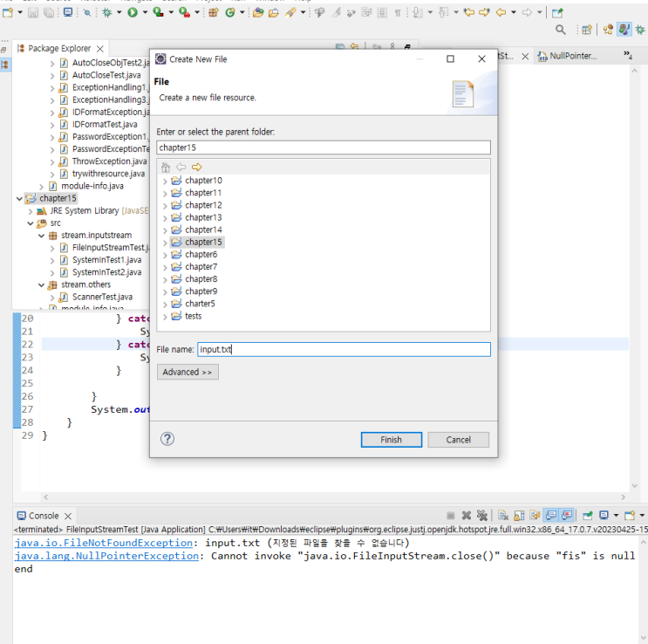Click the editor horizontal scrollbar
The height and width of the screenshot is (644, 648).
coord(334,497)
